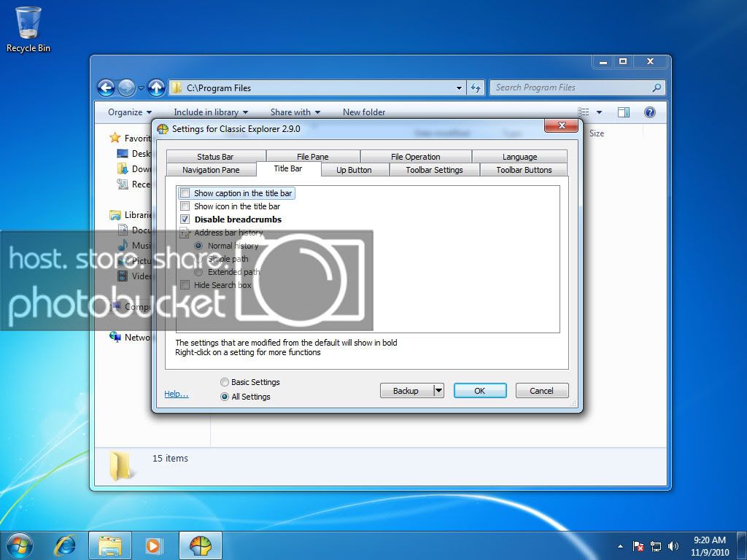Click the Classic Explorer Up button

pos(156,87)
